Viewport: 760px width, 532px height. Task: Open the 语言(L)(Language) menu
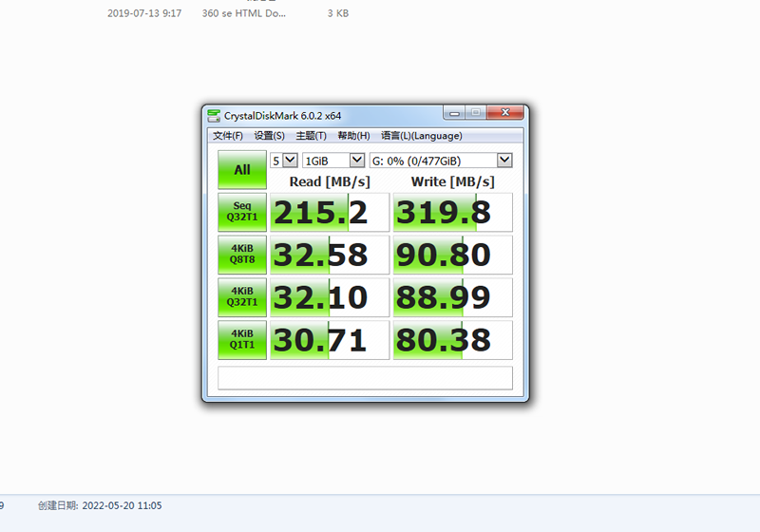(422, 136)
